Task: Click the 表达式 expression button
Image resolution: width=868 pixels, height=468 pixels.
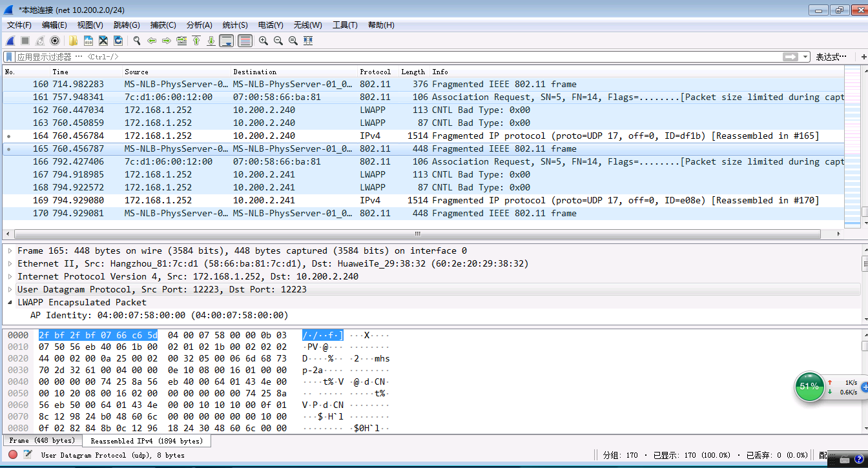Action: tap(831, 57)
